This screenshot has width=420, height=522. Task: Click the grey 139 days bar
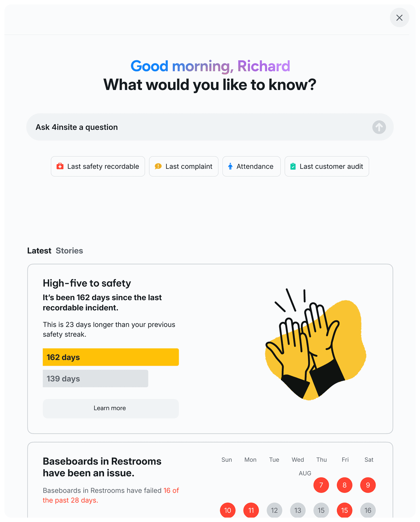tap(96, 379)
